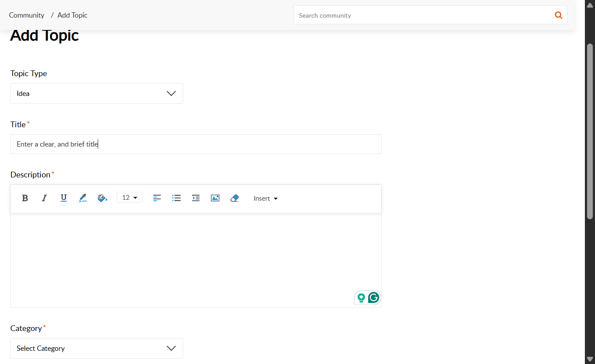Underline the description text
This screenshot has height=364, width=595.
(64, 198)
